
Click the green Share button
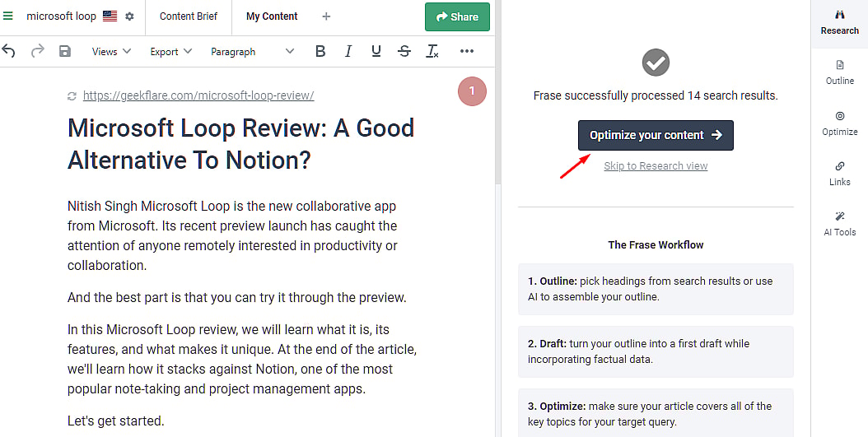tap(457, 16)
